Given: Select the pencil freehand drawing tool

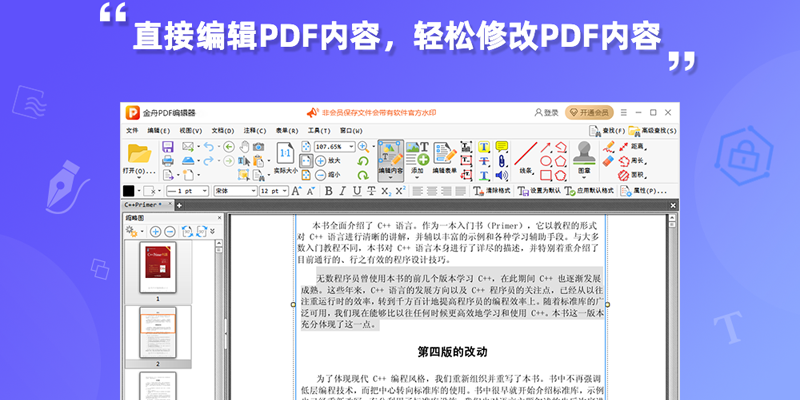Looking at the screenshot, I should pyautogui.click(x=608, y=146).
